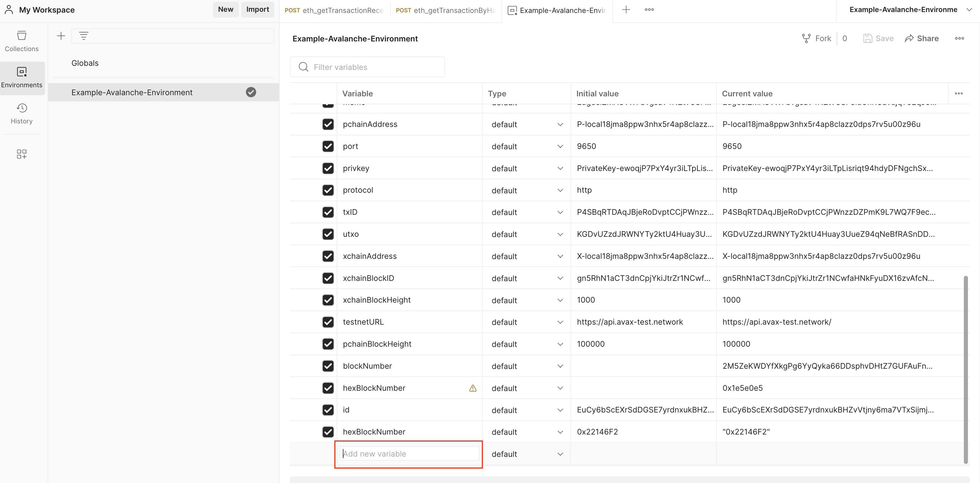
Task: Click the active environment checkmark icon
Action: [251, 92]
